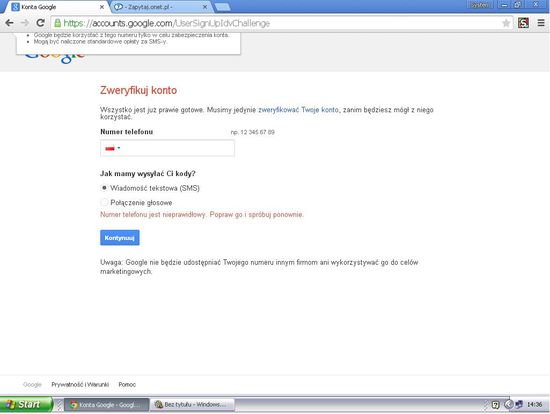Bookmark this page with the star icon

click(506, 23)
